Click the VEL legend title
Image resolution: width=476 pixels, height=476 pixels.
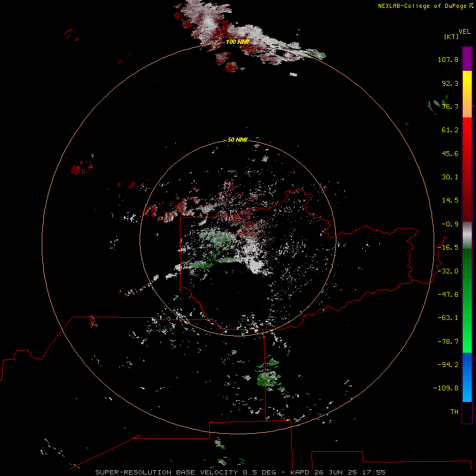click(464, 32)
